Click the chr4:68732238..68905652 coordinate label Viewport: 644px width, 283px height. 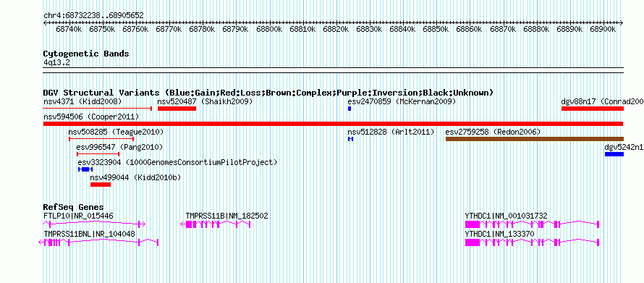(93, 16)
